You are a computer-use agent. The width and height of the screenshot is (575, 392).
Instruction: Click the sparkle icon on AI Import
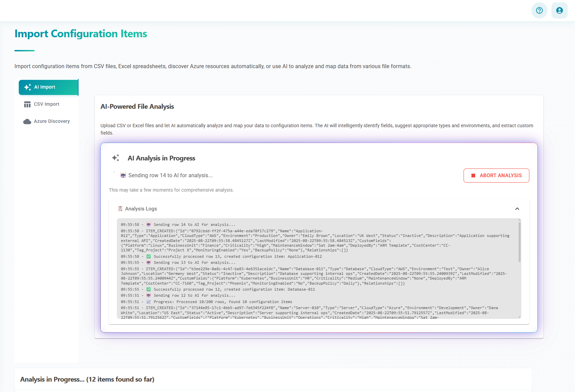tap(28, 87)
